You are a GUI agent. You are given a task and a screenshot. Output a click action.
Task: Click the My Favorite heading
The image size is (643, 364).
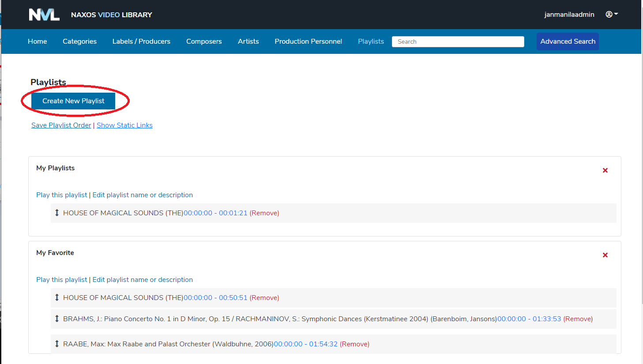[55, 253]
